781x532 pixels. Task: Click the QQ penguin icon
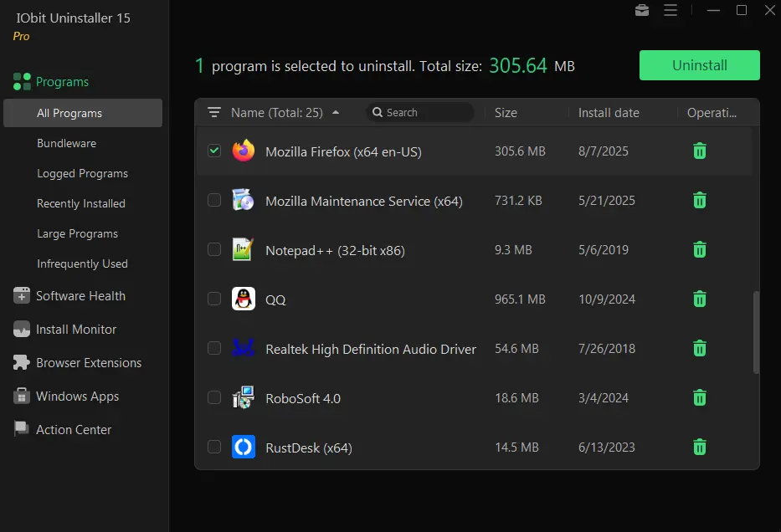243,299
